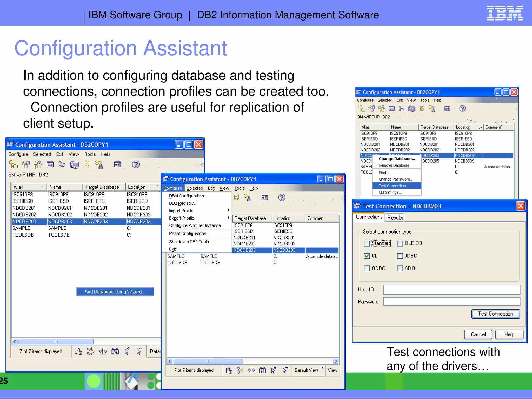
Task: Open Tools menu in right window
Action: 425,100
